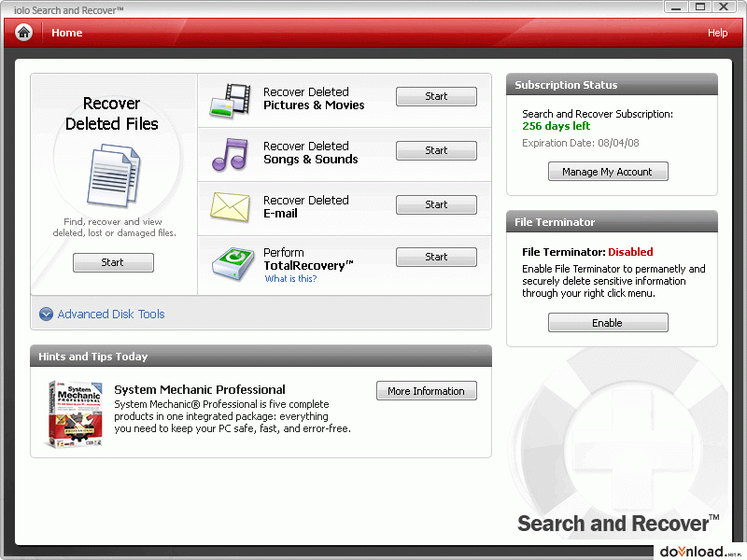Click the 'Expiration Date: 08/04/08' text
747x560 pixels.
[580, 143]
